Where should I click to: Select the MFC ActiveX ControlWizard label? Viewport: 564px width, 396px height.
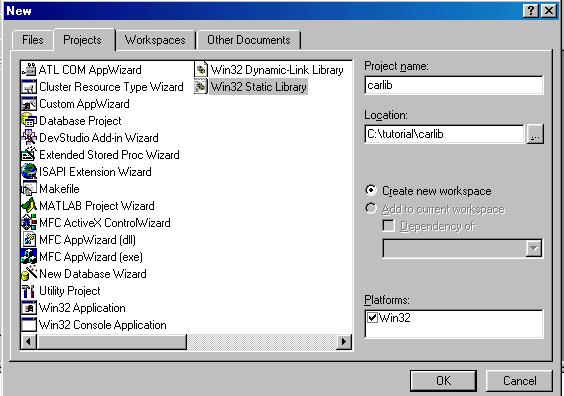(105, 223)
